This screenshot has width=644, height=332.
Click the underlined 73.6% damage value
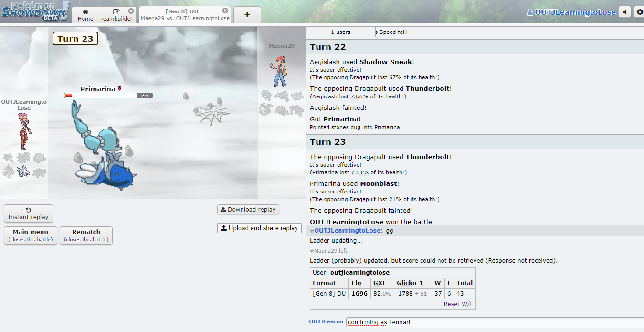click(360, 96)
